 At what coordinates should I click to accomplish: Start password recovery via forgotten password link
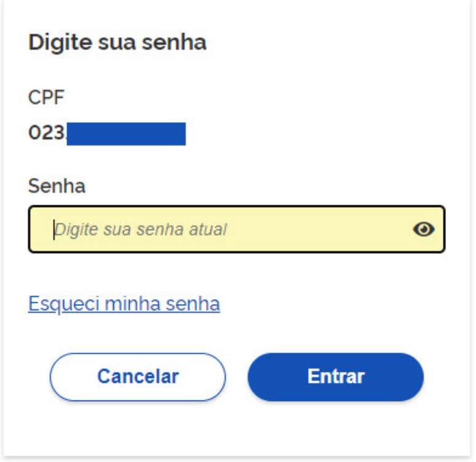tap(124, 303)
